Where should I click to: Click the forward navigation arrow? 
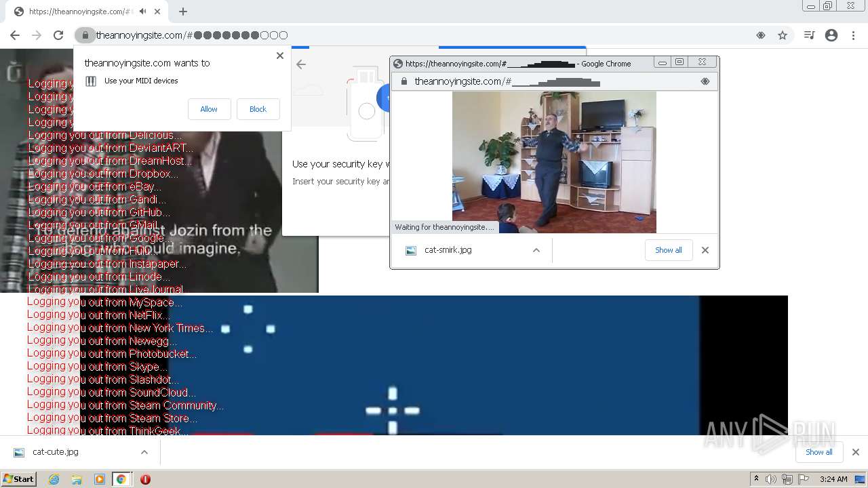(x=37, y=35)
